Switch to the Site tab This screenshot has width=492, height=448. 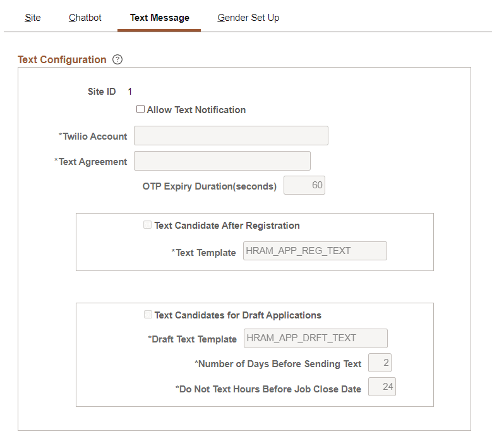(x=33, y=18)
